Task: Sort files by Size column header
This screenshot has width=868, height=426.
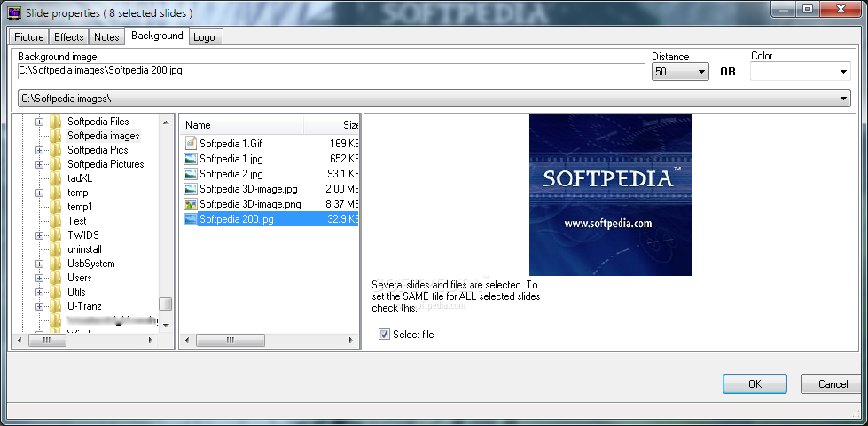Action: pyautogui.click(x=332, y=124)
